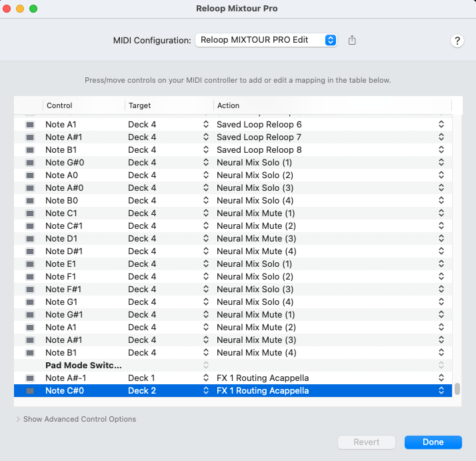Click the MIDI indicator icon for Note E1
Viewport: 476px width, 461px height.
(x=30, y=264)
